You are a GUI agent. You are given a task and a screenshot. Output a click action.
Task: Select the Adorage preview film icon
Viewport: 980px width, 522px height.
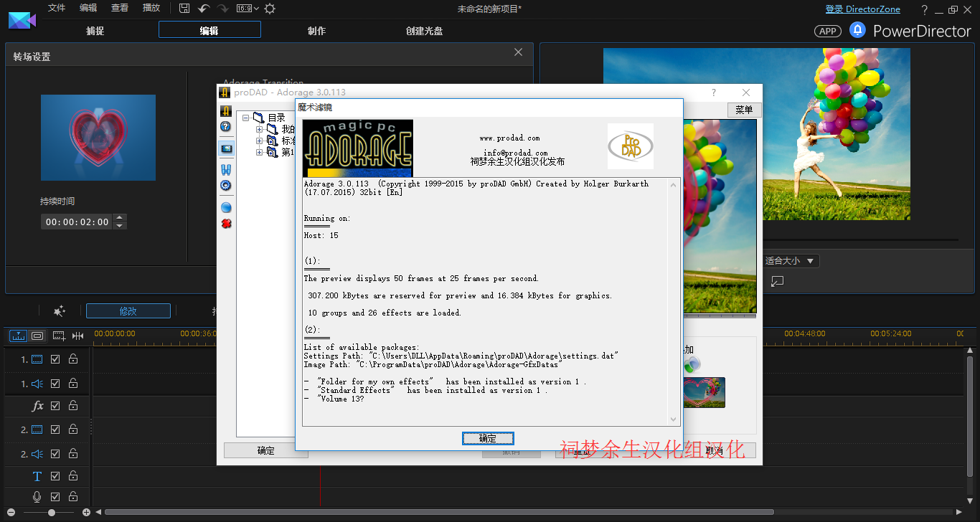(226, 148)
